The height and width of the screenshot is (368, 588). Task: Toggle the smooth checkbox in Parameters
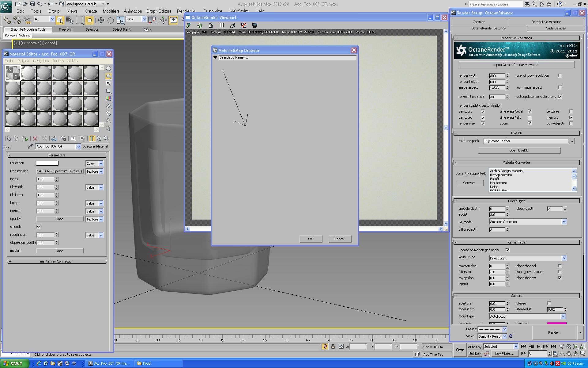(38, 227)
